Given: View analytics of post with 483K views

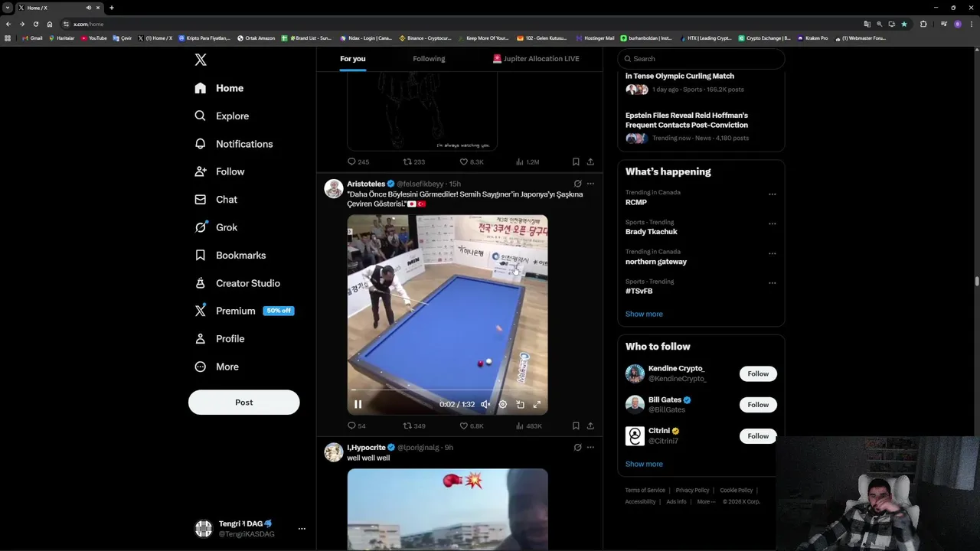Looking at the screenshot, I should point(529,425).
